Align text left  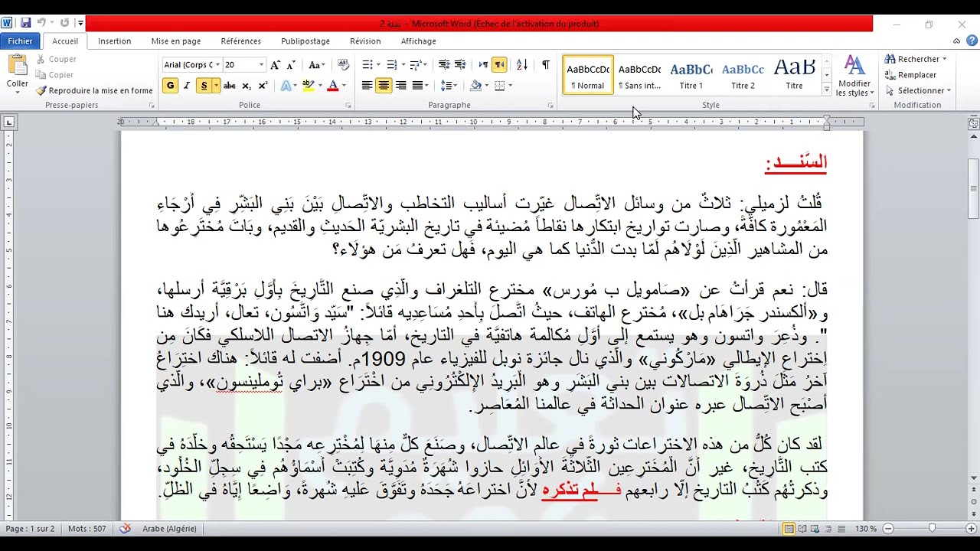tap(367, 86)
